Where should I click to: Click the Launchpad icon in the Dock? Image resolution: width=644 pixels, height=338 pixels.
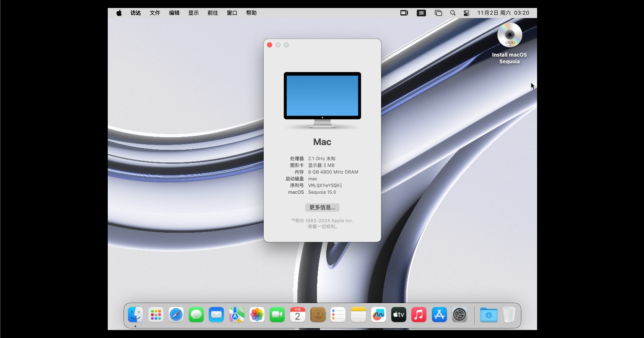156,315
